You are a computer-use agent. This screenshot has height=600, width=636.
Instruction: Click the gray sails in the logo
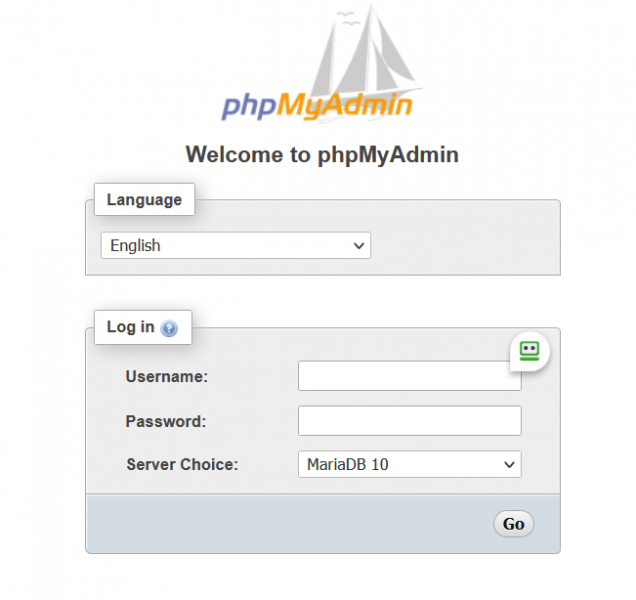point(365,51)
